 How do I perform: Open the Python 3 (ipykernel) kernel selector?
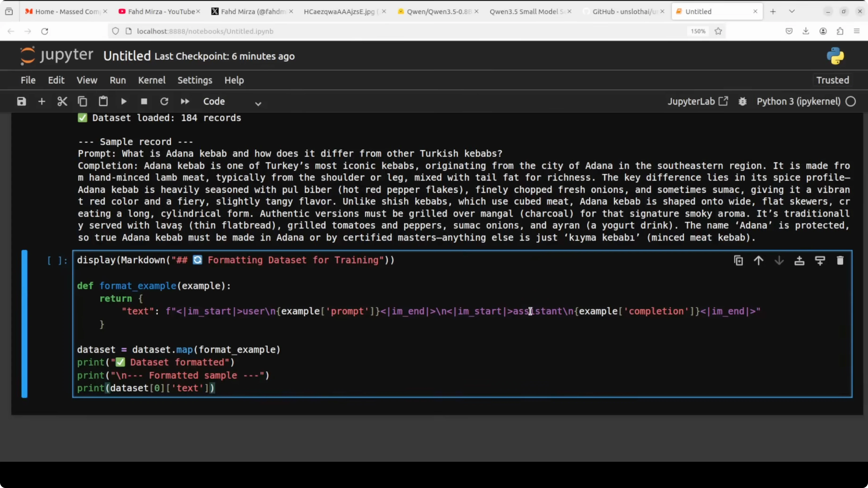(x=799, y=101)
